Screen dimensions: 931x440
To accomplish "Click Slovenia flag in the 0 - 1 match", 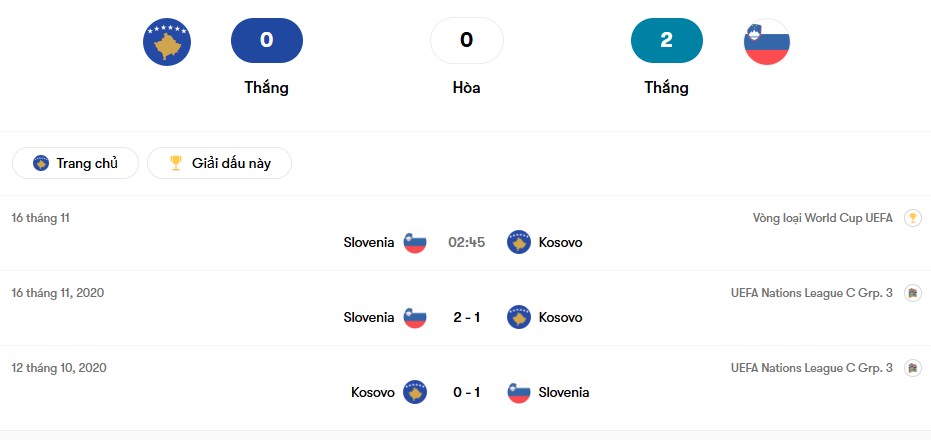I will point(518,392).
